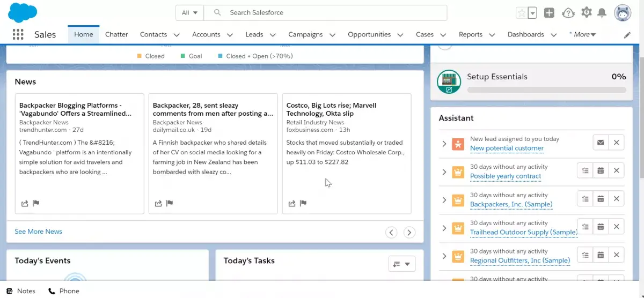This screenshot has width=644, height=298.
Task: Show previous news articles arrow
Action: [392, 232]
